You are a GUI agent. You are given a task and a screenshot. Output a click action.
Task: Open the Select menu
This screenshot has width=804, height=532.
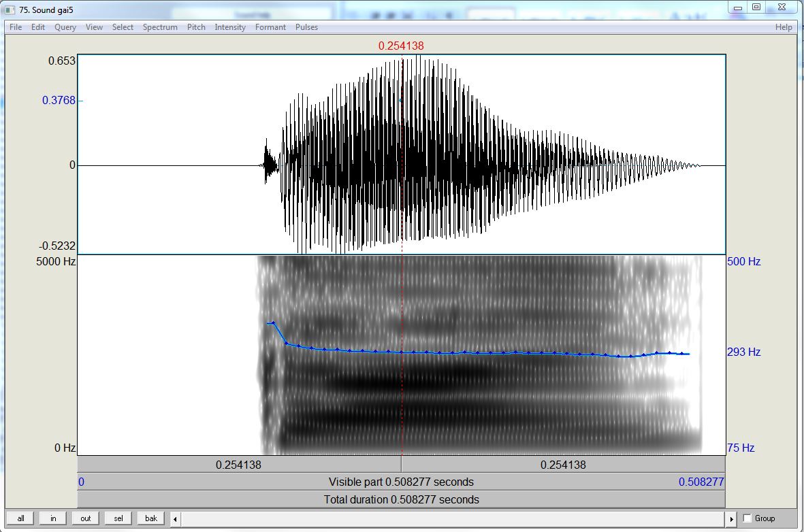click(123, 27)
